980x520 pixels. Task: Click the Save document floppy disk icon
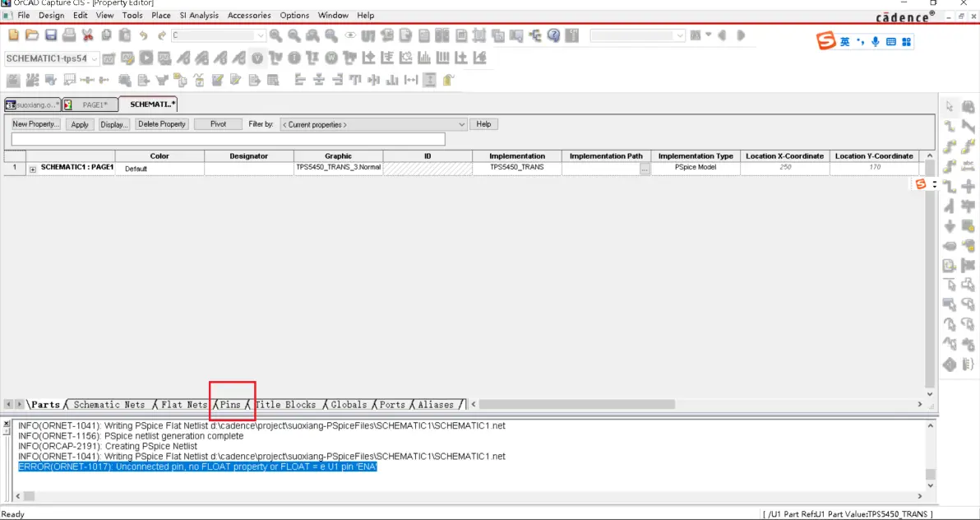(51, 35)
